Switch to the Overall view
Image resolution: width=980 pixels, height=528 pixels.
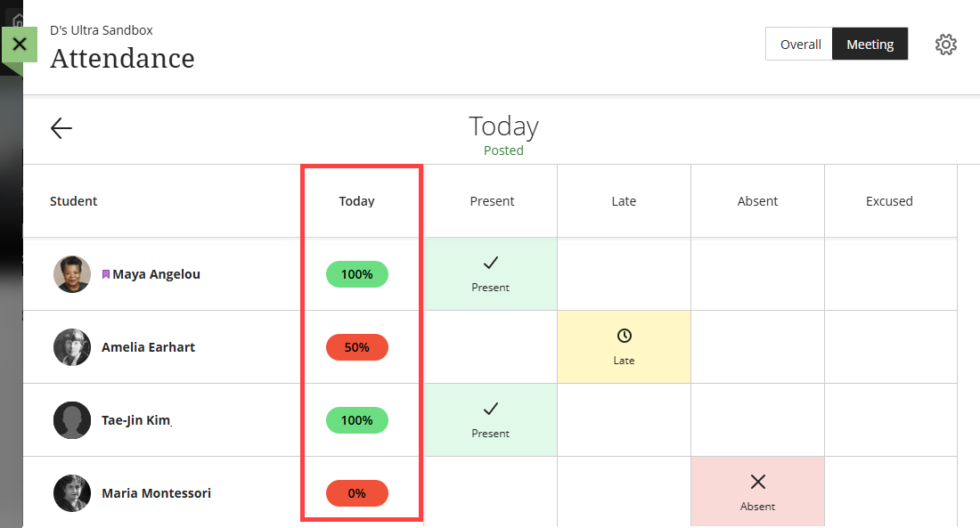[x=799, y=45]
